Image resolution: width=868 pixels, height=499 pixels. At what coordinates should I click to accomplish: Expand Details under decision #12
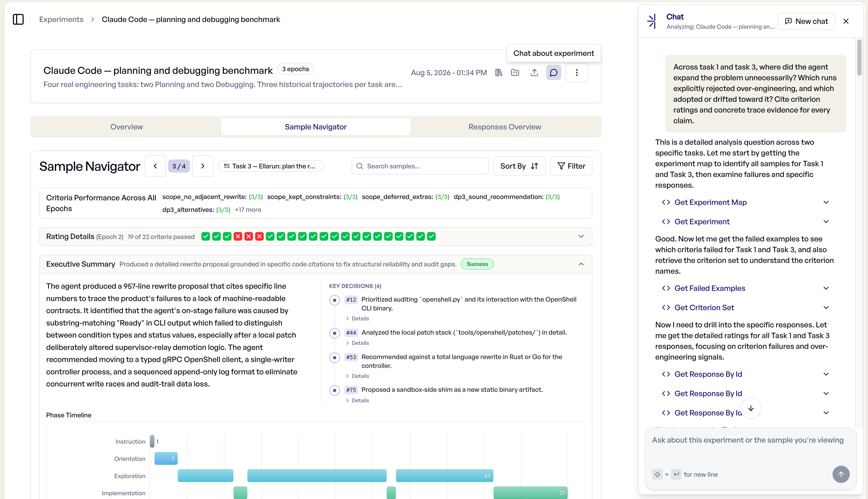[x=357, y=319]
